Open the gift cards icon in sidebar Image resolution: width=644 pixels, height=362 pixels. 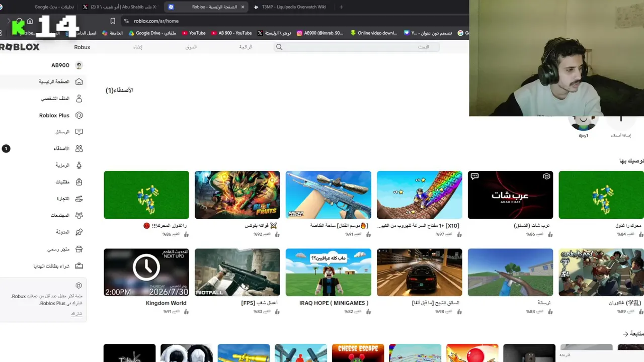(79, 266)
